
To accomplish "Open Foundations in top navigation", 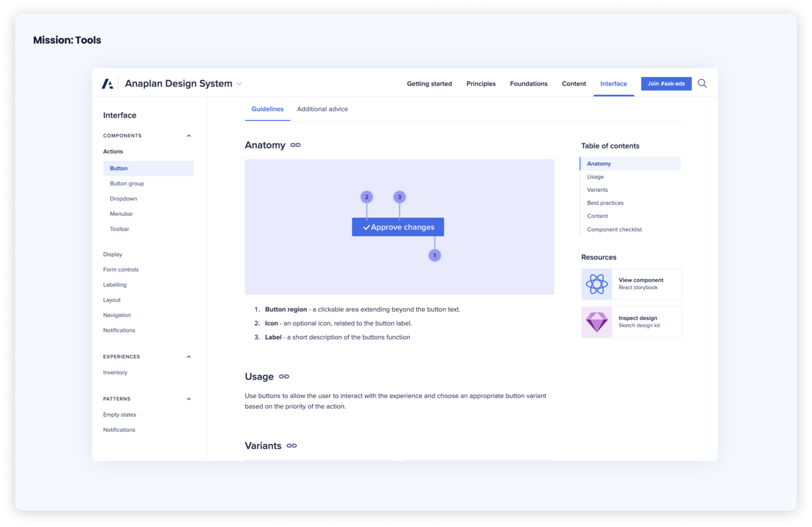I will (x=529, y=84).
